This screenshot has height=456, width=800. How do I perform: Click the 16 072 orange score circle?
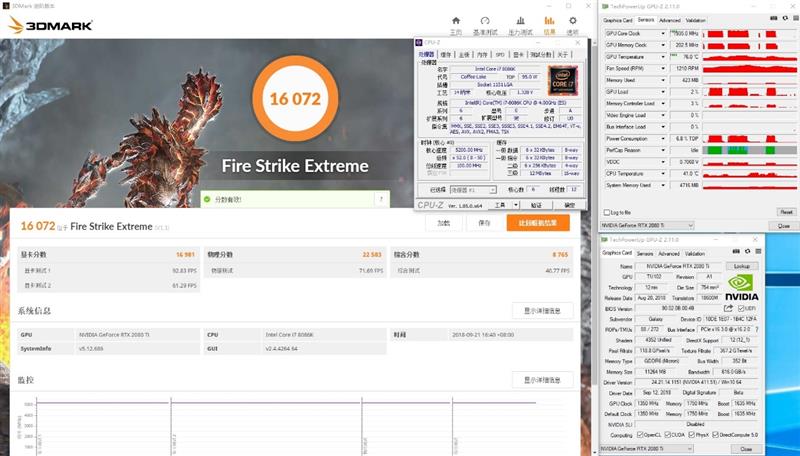tap(295, 98)
